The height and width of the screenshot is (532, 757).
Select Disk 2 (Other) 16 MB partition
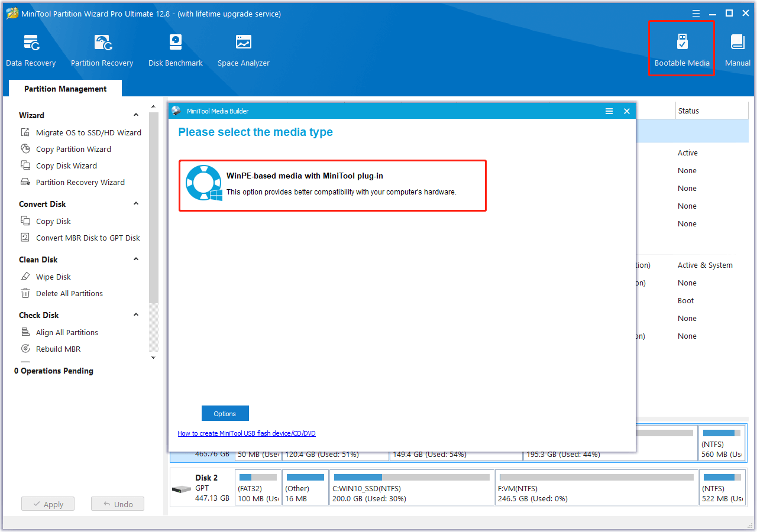pos(305,488)
